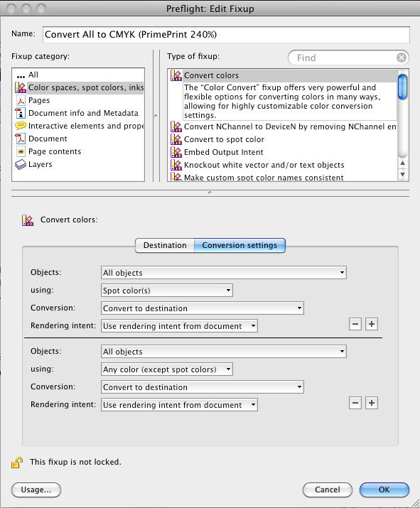Click the fixup Name text field
The image size is (420, 508).
[226, 35]
